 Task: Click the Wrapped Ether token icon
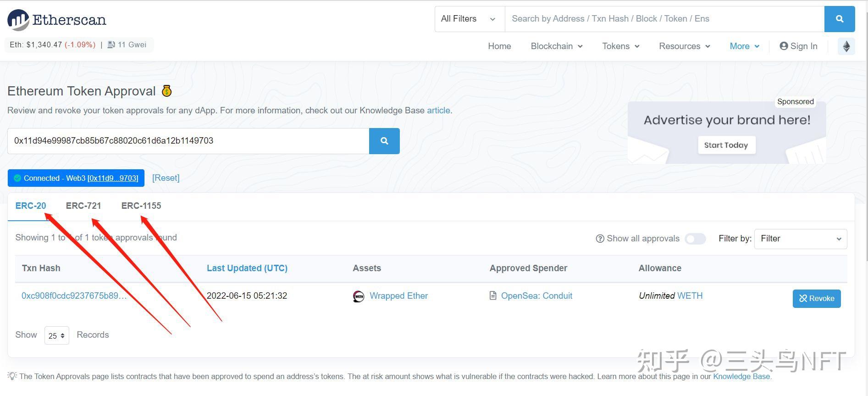coord(359,296)
